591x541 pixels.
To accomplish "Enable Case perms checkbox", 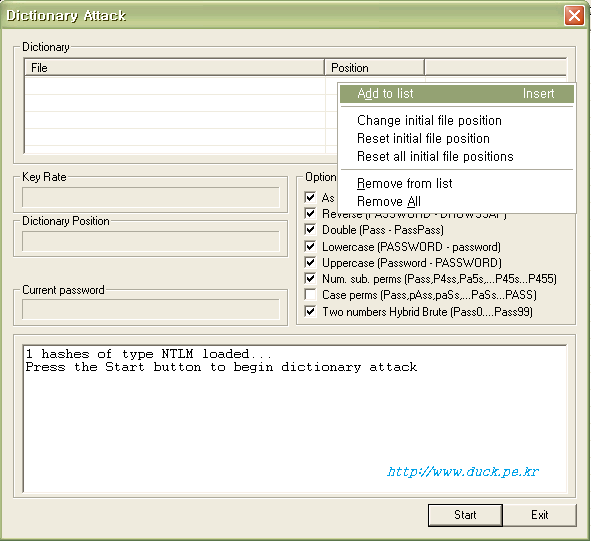I will coord(310,294).
